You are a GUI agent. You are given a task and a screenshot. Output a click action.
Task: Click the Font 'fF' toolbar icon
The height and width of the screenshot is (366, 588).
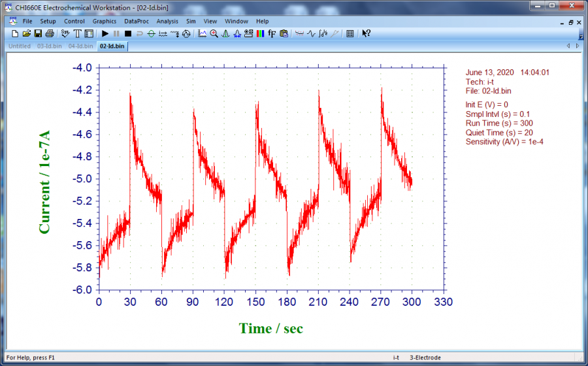click(x=271, y=33)
